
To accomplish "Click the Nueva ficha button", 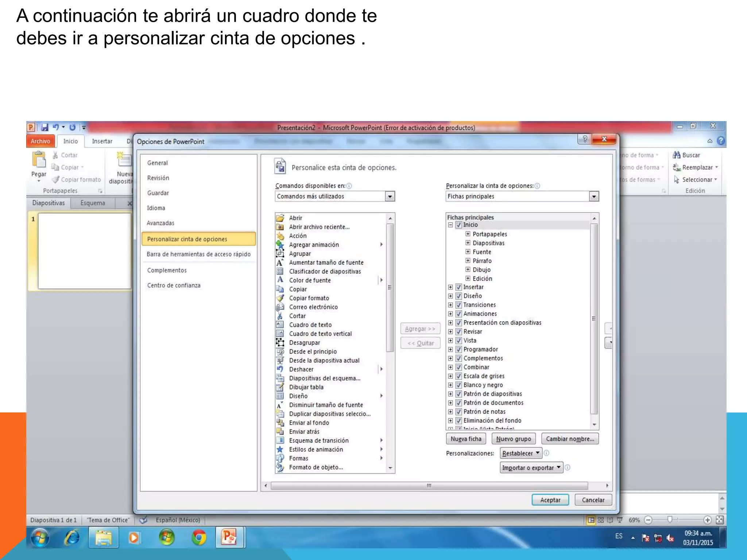I will pos(466,439).
